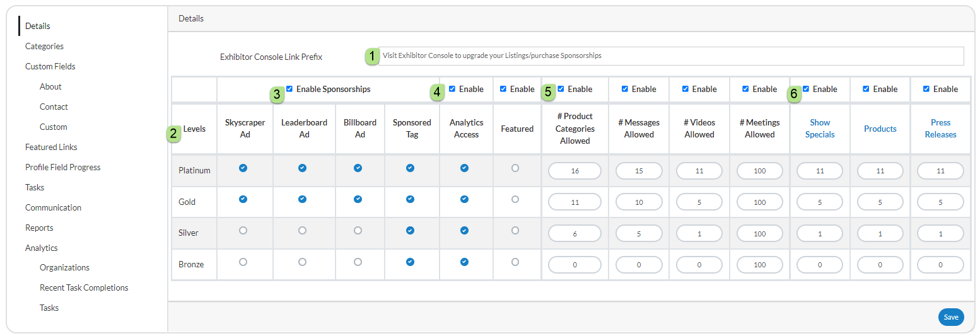Screen dimensions: 980x336
Task: Select Featured radio for Platinum level
Action: (x=515, y=168)
